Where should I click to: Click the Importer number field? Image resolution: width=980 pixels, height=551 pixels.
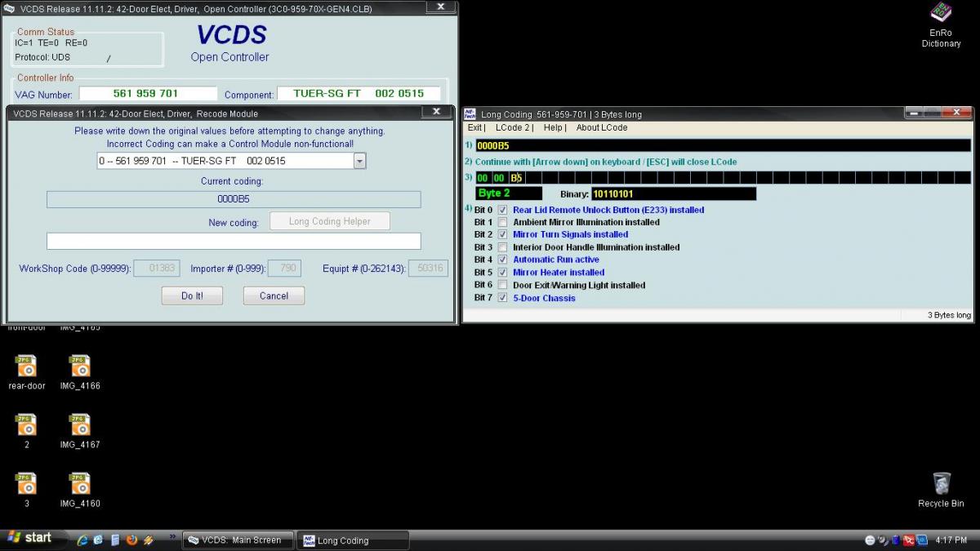click(284, 269)
